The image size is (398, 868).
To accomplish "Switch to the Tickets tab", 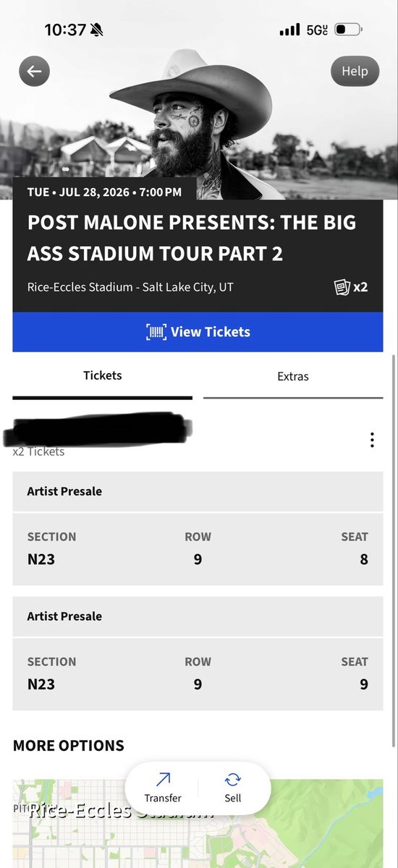I will pos(103,376).
